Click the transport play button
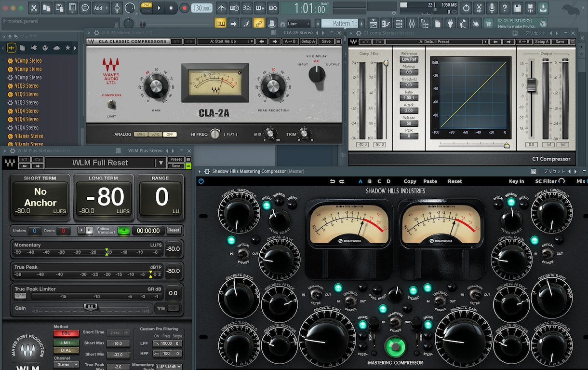 [x=159, y=8]
